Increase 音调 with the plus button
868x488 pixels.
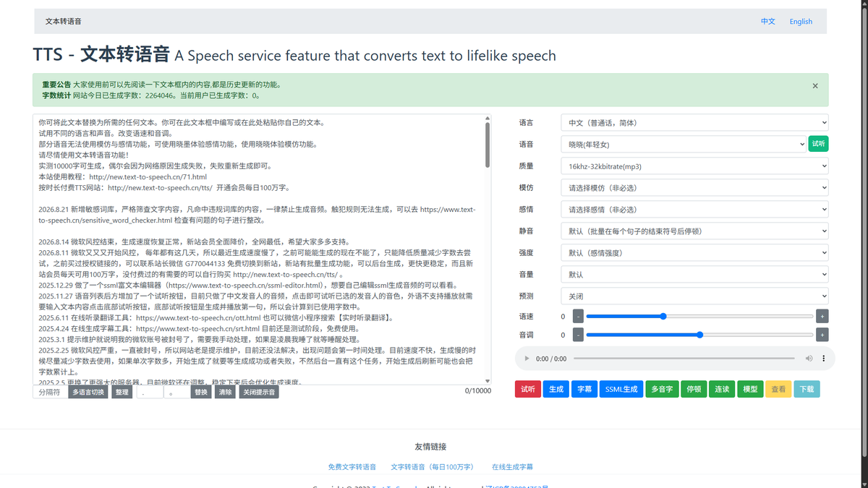pos(822,335)
